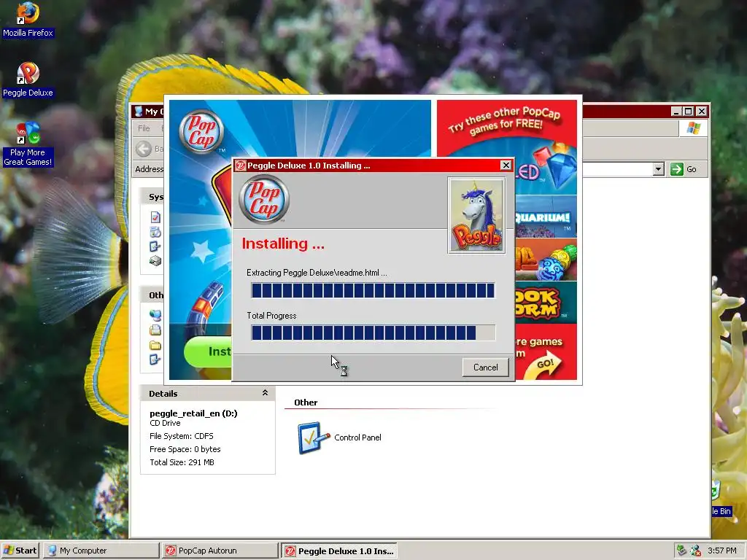The height and width of the screenshot is (560, 747).
Task: Open the Play More Great Games shortcut
Action: click(x=28, y=144)
